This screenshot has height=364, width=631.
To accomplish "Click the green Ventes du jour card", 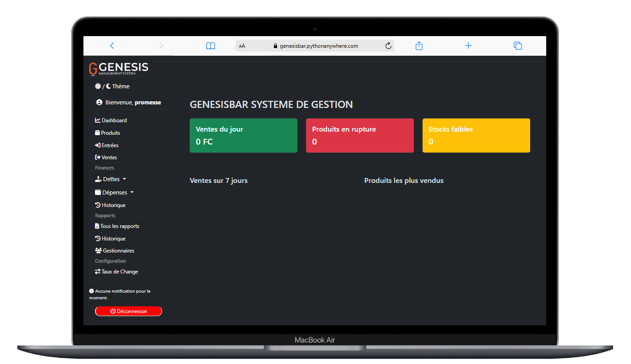I will click(243, 135).
